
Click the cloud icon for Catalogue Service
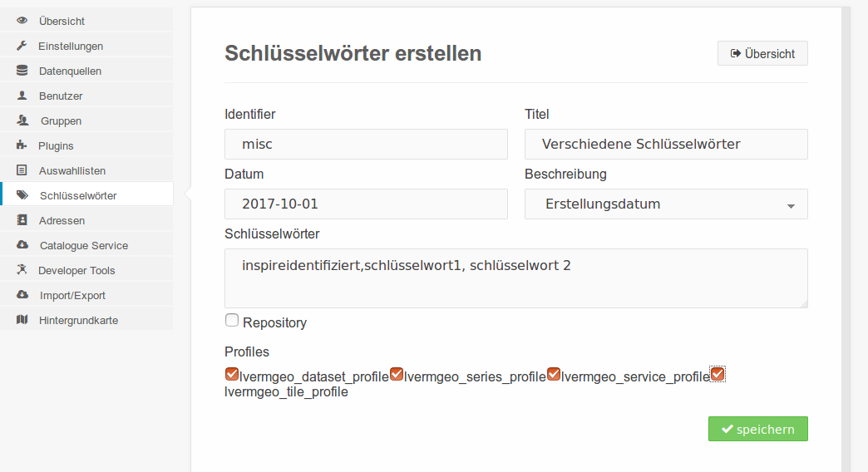click(22, 245)
